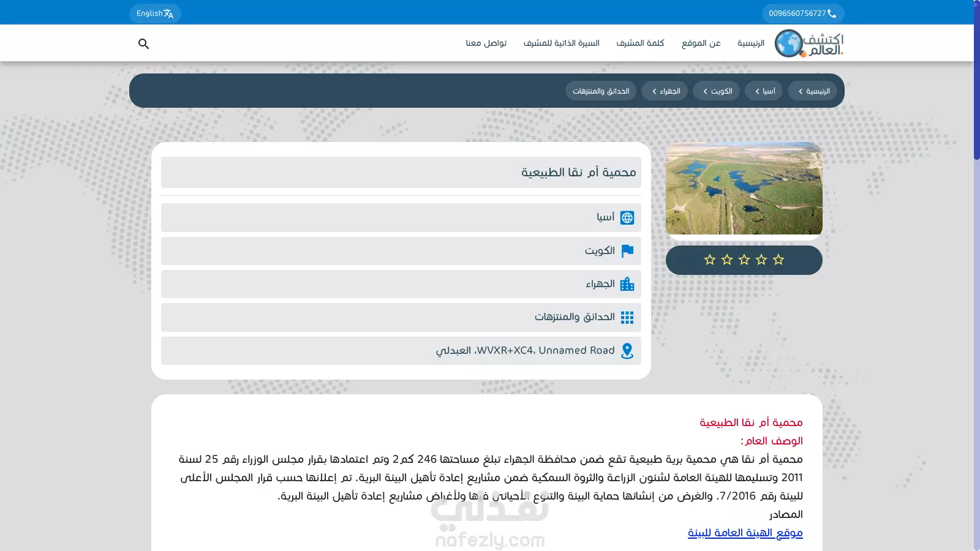Screen dimensions: 980x551
Task: Click الحدائق والمنتزهات text in info row
Action: (x=575, y=317)
